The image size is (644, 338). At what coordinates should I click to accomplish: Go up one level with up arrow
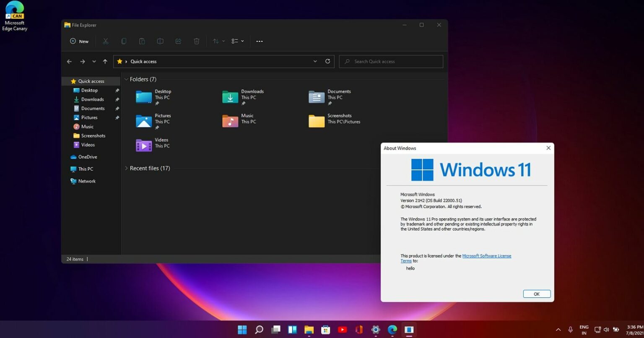tap(105, 62)
